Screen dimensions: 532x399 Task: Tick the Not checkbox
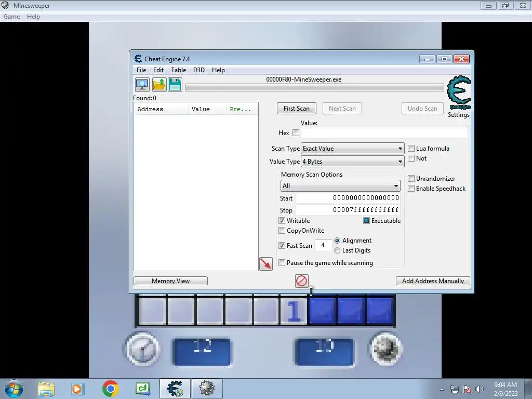pos(411,158)
